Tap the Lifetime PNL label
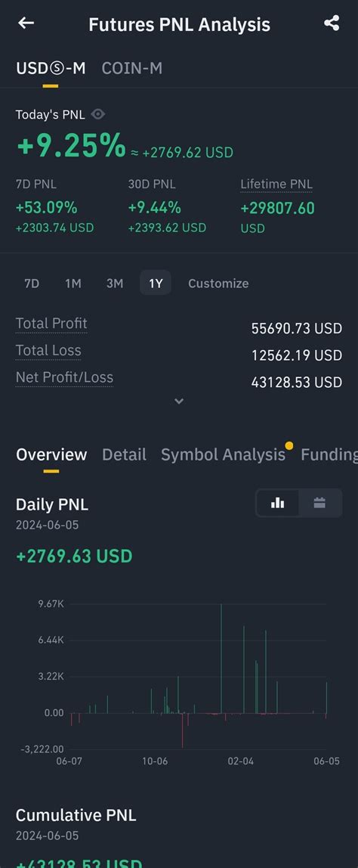 (x=276, y=184)
